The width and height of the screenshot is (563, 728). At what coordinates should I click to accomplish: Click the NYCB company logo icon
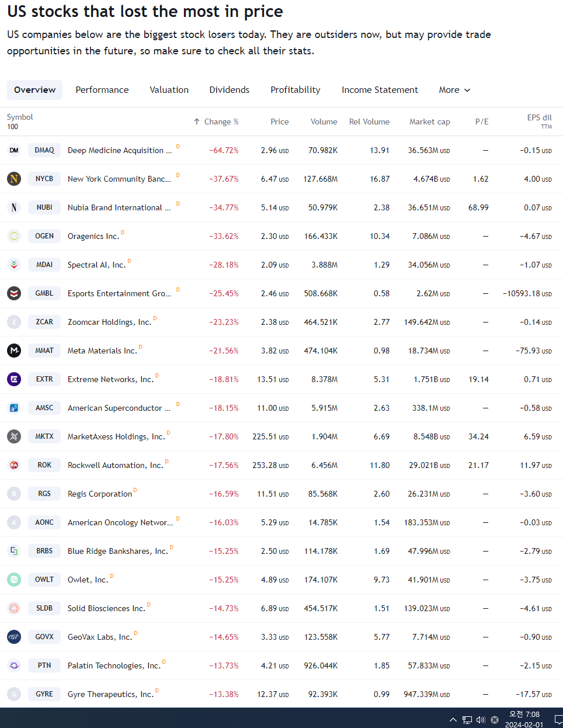[14, 179]
